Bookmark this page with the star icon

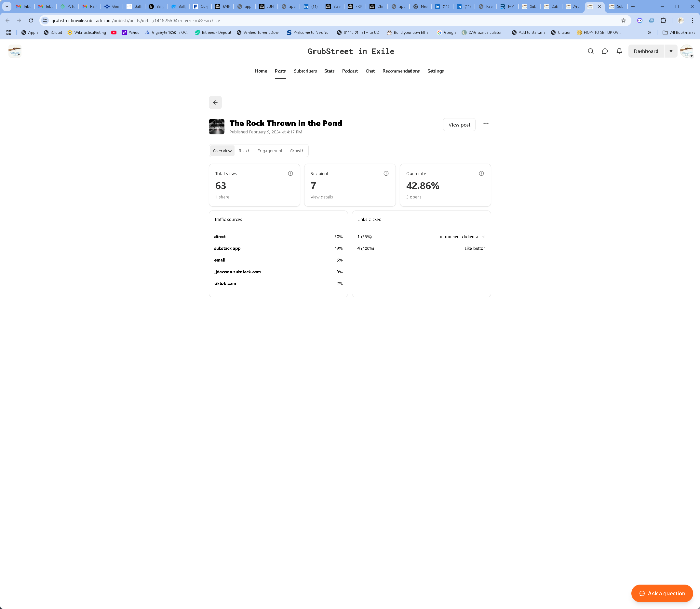[624, 20]
